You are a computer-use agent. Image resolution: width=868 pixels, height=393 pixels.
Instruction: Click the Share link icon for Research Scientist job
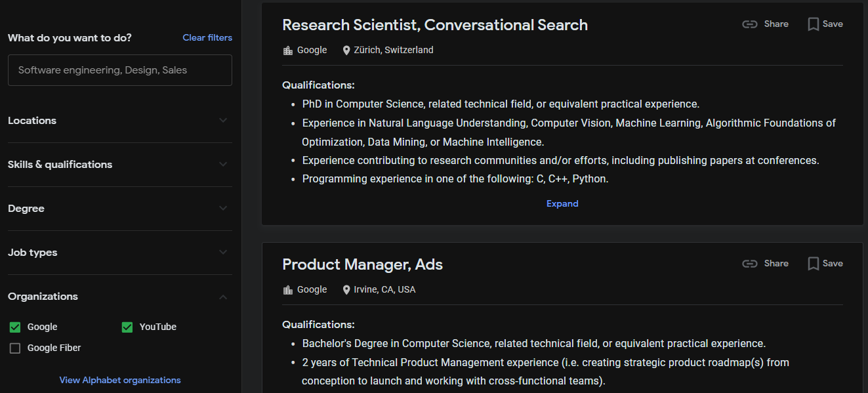[x=749, y=24]
